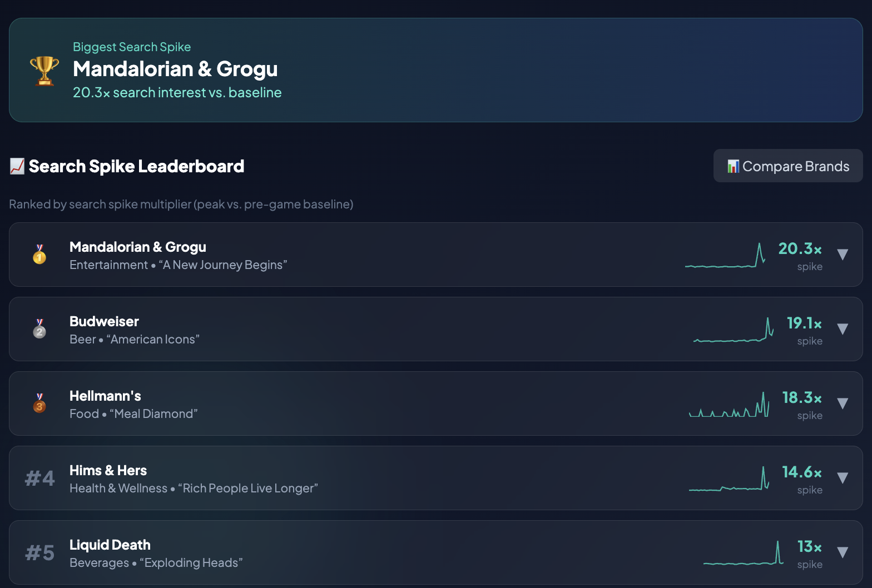The image size is (872, 588).
Task: Click the Mandalorian & Grogu banner headline
Action: pos(175,69)
